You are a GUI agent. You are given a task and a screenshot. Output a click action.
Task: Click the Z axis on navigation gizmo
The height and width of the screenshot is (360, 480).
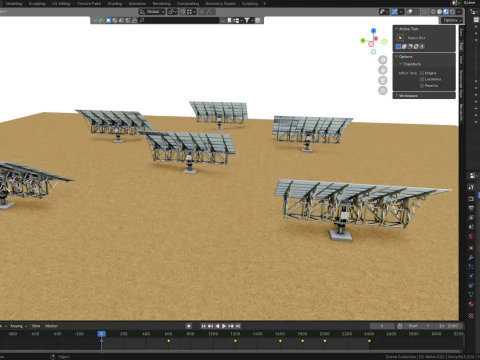click(x=373, y=30)
